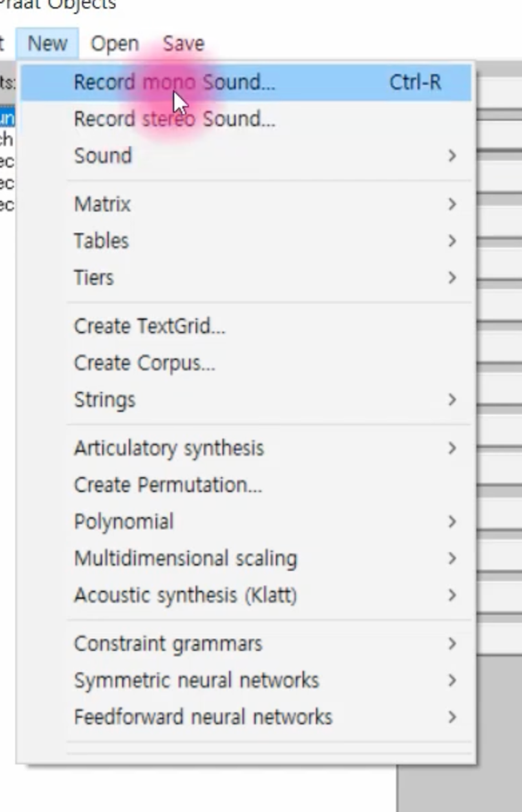This screenshot has width=522, height=812.
Task: Open the Open menu
Action: click(115, 43)
